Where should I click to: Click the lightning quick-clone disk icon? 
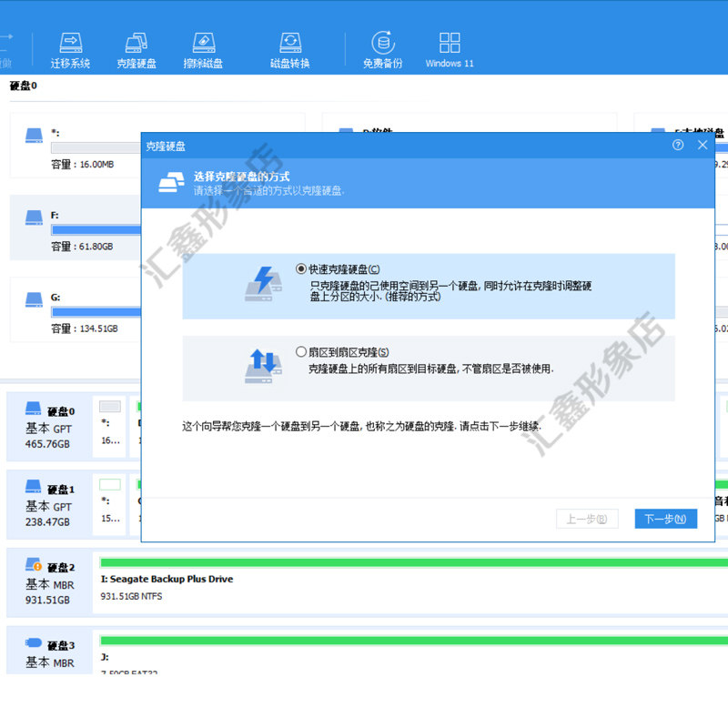pyautogui.click(x=264, y=282)
